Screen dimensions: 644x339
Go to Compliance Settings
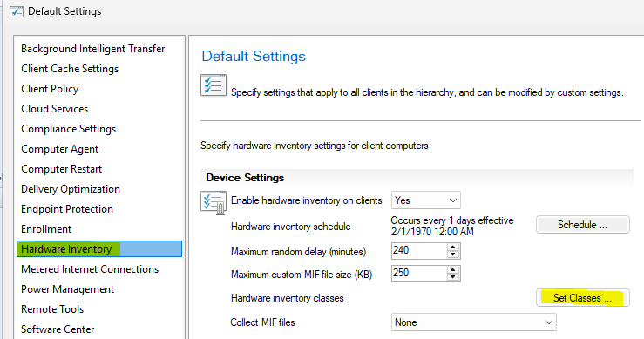click(x=69, y=129)
